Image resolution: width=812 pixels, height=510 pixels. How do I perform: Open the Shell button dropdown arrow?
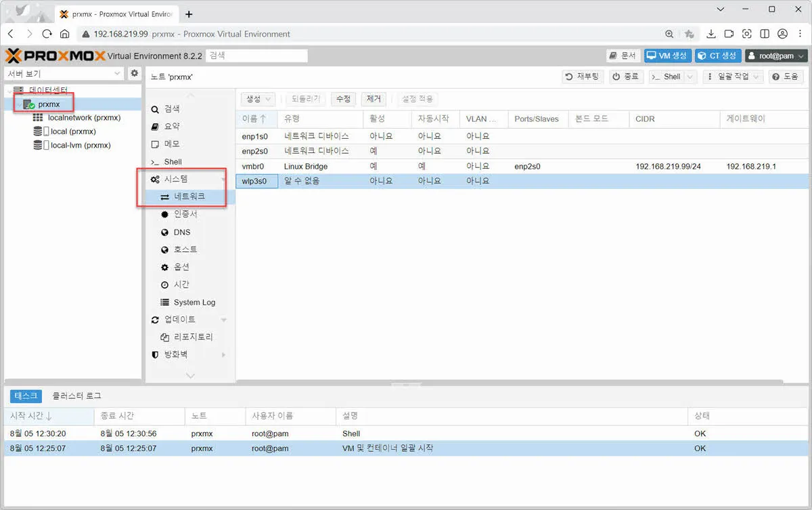tap(690, 77)
